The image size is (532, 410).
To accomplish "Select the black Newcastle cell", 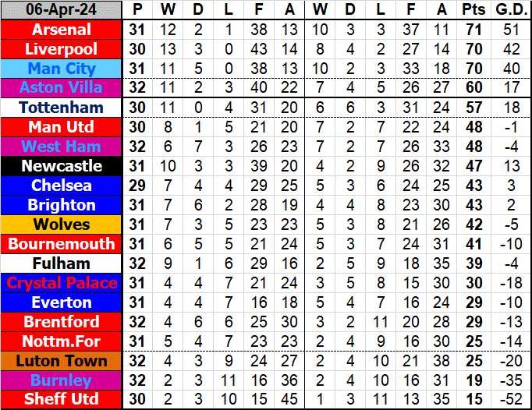I will [x=62, y=166].
